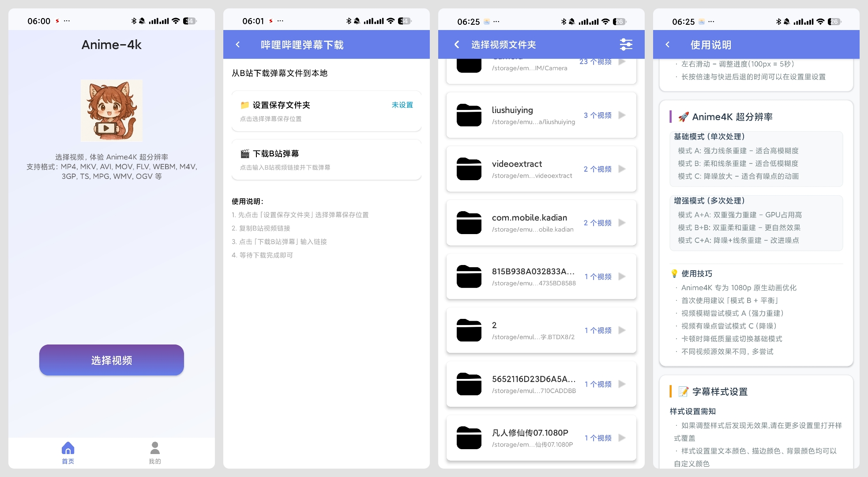Select the 815B938A032833A folder icon
Screen dimensions: 868x477
(469, 276)
